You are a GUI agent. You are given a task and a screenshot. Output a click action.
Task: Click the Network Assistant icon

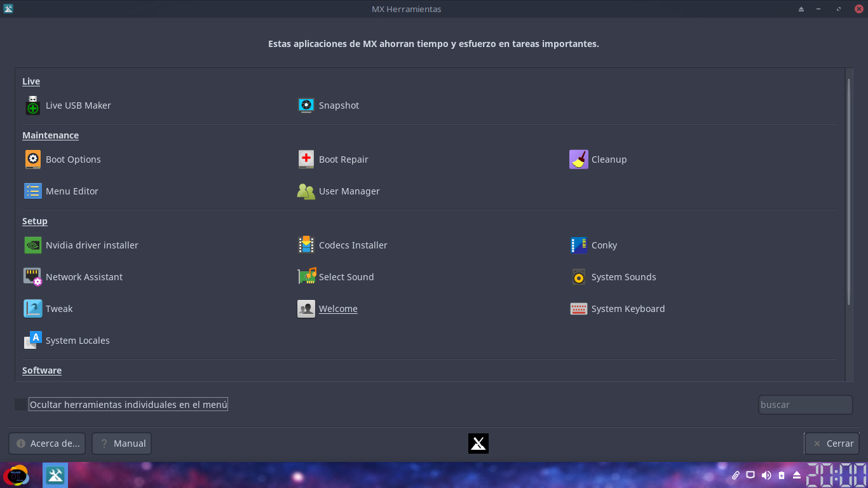[33, 277]
